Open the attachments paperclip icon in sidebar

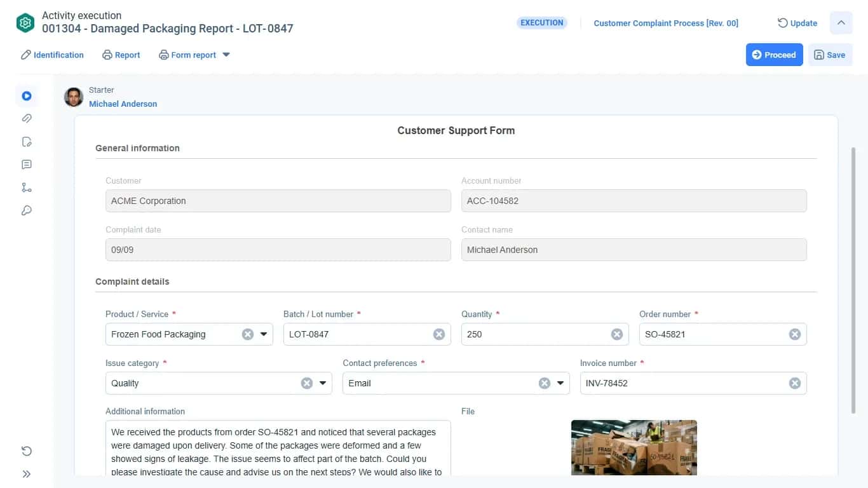click(27, 119)
